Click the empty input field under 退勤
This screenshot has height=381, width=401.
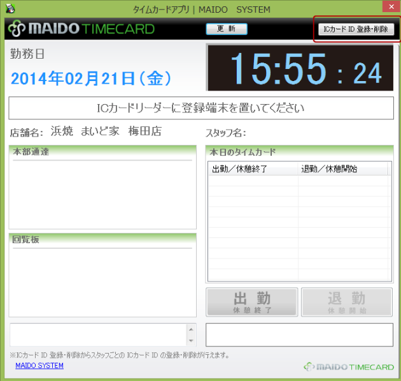tap(299, 335)
